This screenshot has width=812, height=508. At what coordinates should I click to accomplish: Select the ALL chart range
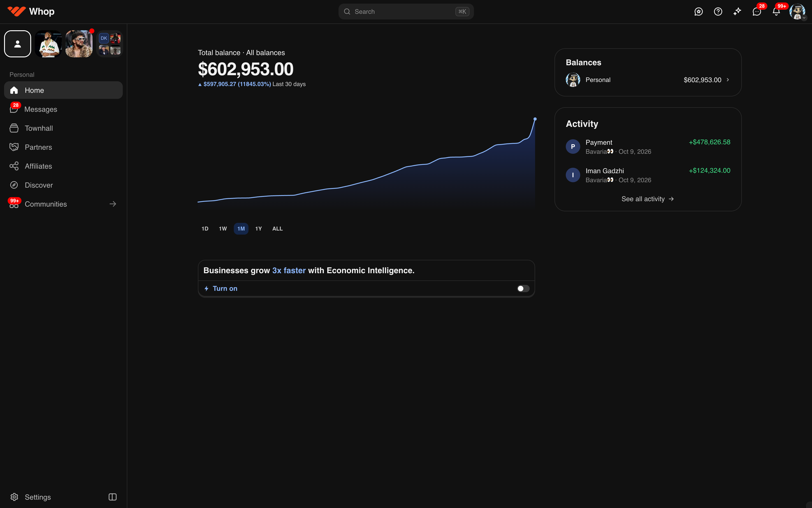277,228
